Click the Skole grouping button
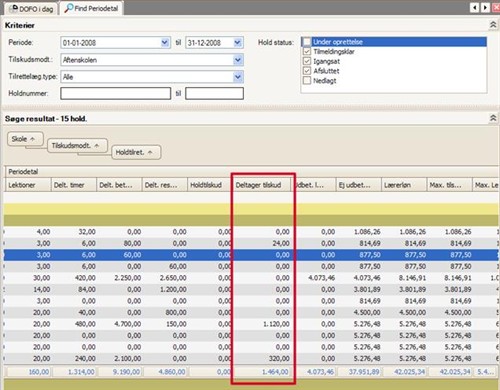The height and width of the screenshot is (390, 500). [x=25, y=139]
